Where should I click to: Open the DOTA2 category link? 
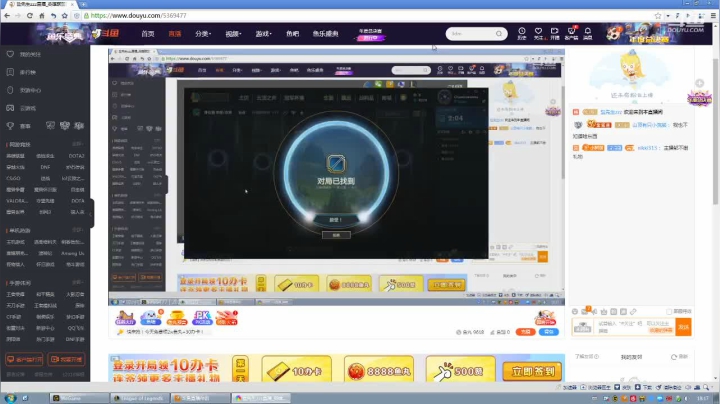tap(76, 156)
